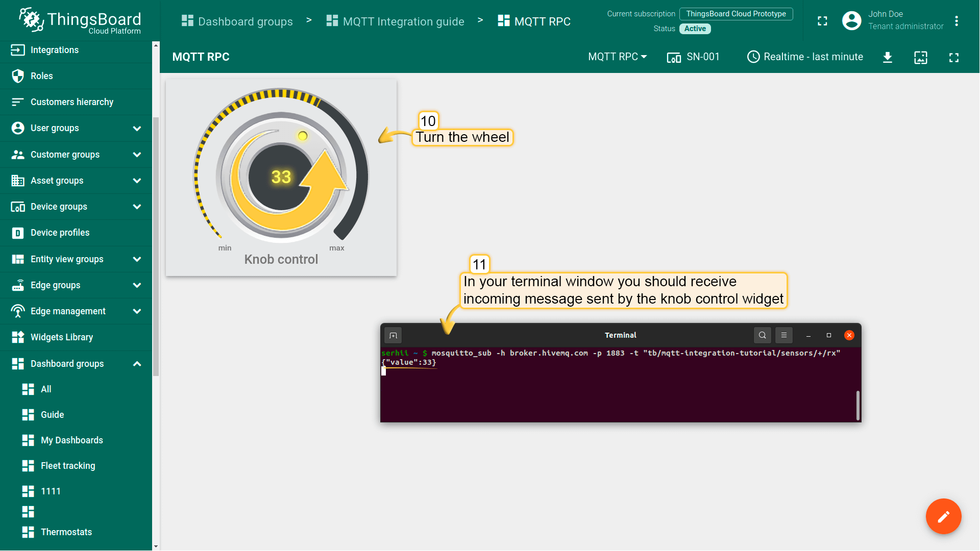Image resolution: width=980 pixels, height=551 pixels.
Task: Toggle top bar fullscreen mode
Action: pos(822,21)
